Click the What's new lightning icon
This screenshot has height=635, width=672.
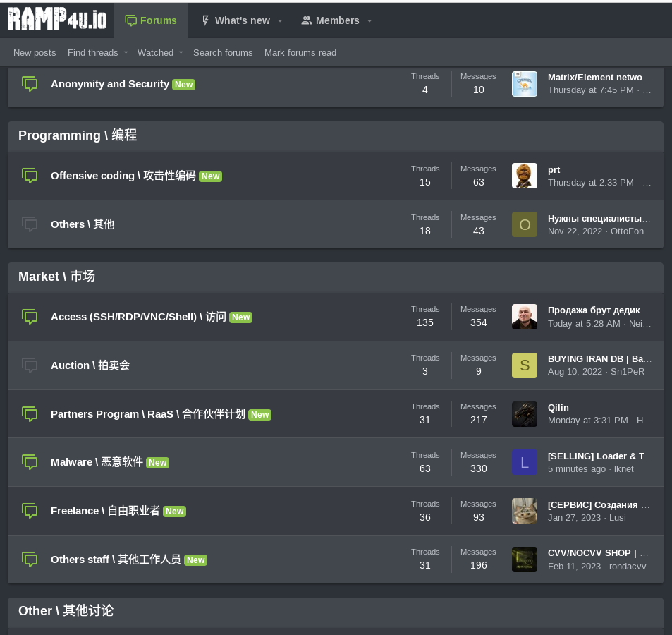[205, 20]
